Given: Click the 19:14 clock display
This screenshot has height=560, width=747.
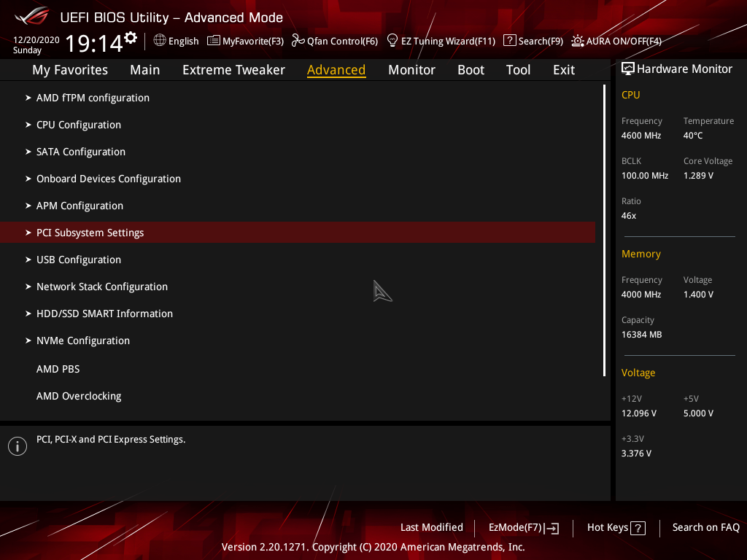Looking at the screenshot, I should 94,43.
